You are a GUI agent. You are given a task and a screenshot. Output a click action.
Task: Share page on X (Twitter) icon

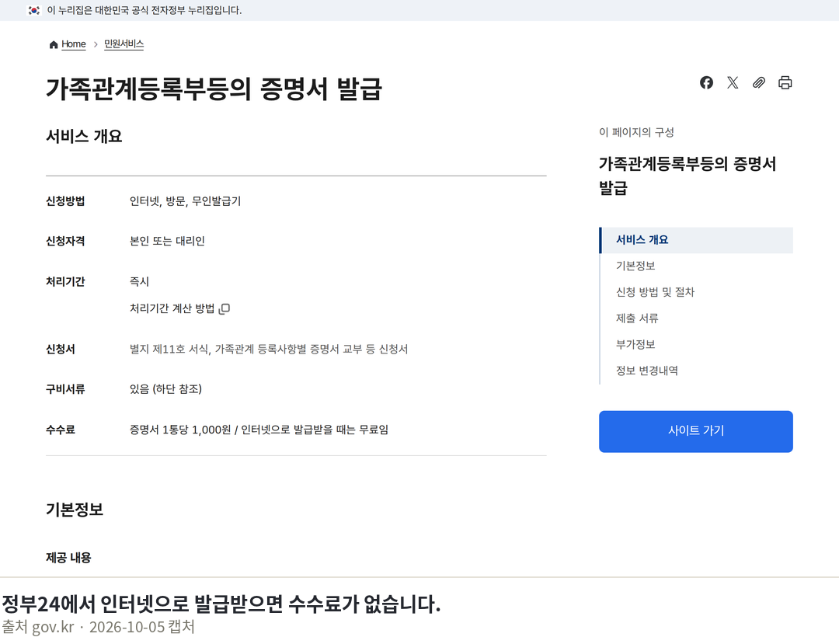coord(733,82)
